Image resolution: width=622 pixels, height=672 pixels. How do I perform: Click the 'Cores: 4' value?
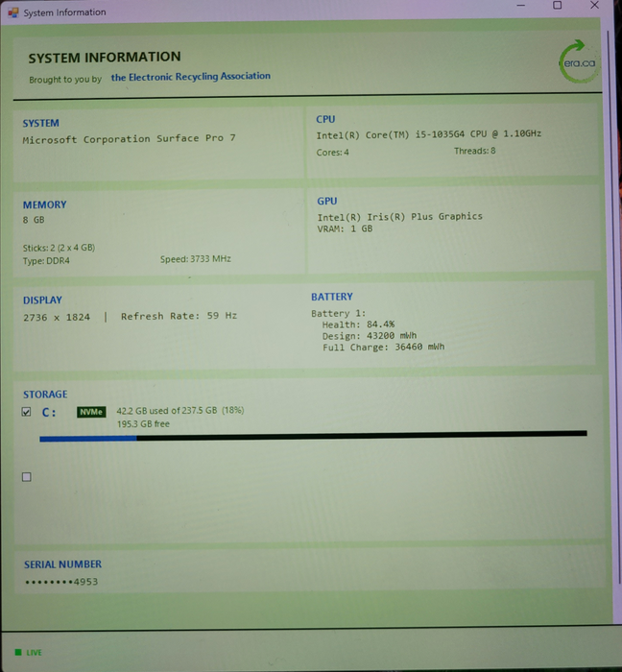(x=332, y=152)
